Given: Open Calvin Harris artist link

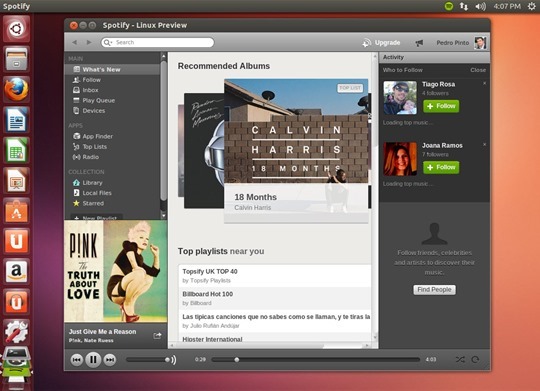Looking at the screenshot, I should [x=252, y=208].
